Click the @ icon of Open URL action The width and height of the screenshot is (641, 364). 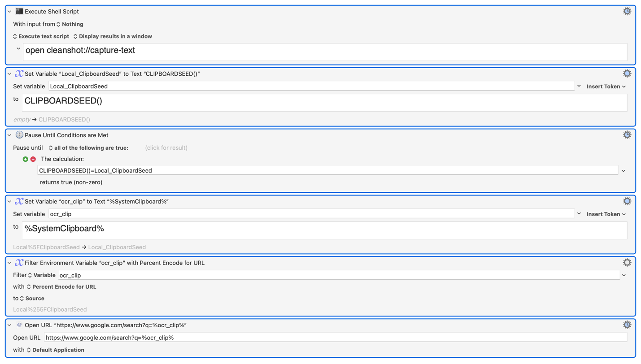click(x=19, y=325)
